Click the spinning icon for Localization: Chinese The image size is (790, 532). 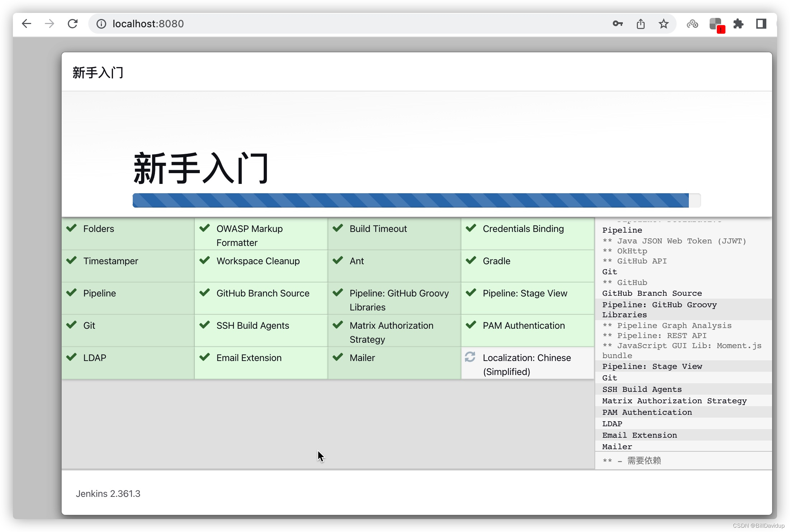click(x=470, y=357)
